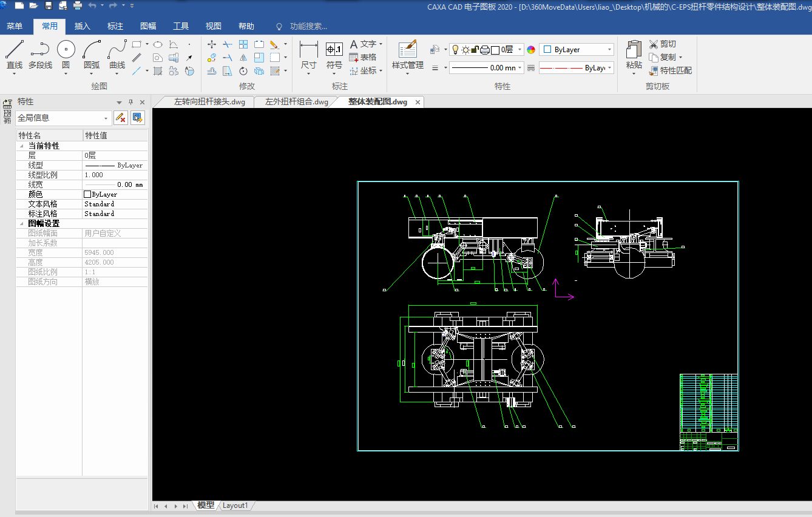Collapse the 当前特性 section
The image size is (812, 517).
click(22, 146)
